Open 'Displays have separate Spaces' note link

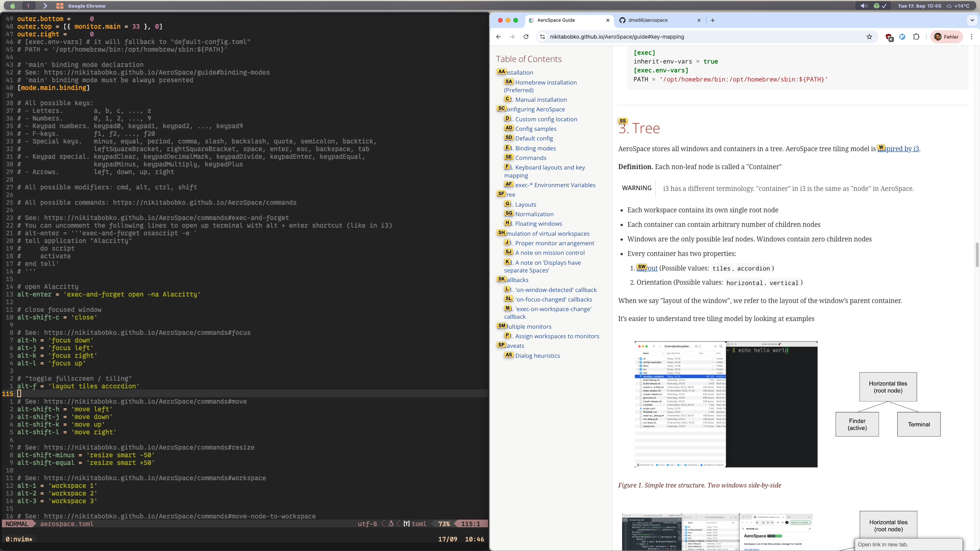pos(542,266)
